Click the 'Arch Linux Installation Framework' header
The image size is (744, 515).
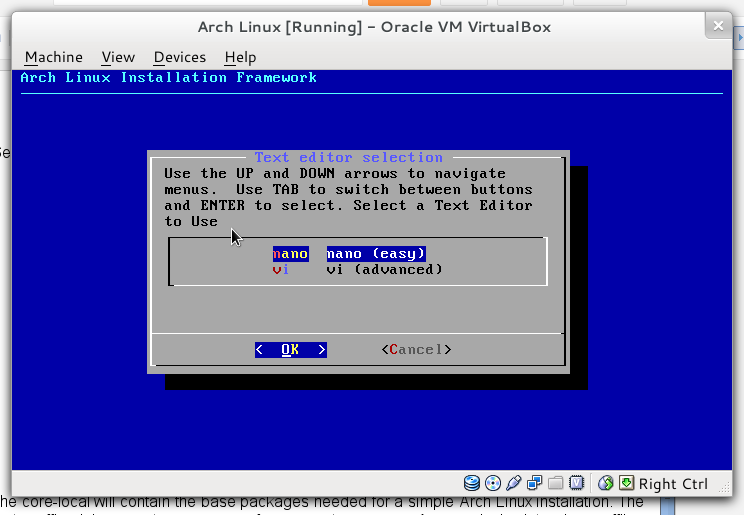[x=168, y=77]
